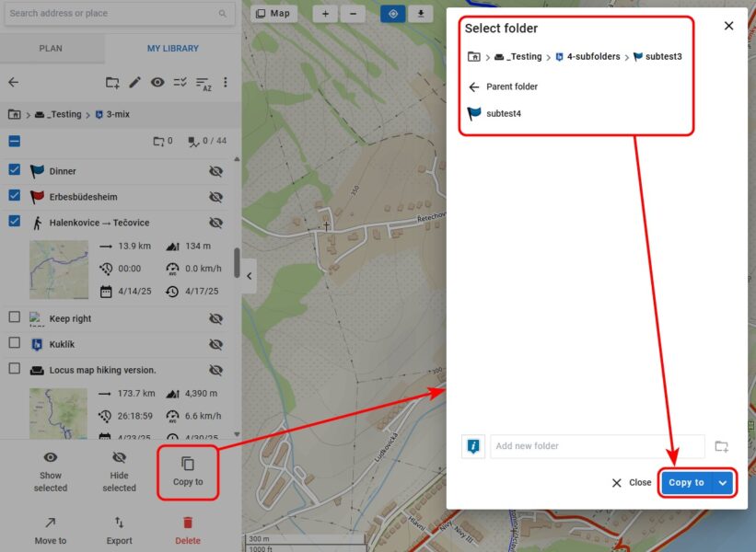
Task: Click the pencil edit icon
Action: pos(135,83)
